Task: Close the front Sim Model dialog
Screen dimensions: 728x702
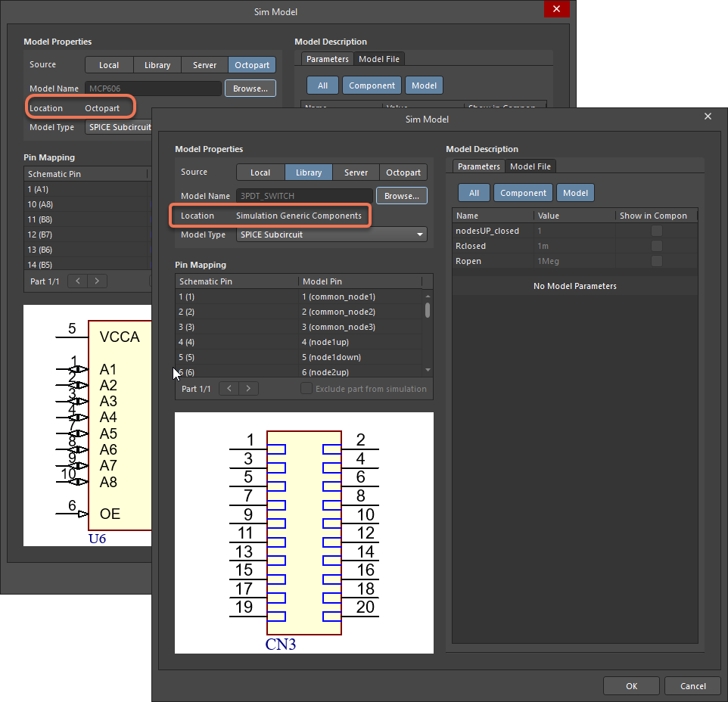Action: tap(708, 116)
